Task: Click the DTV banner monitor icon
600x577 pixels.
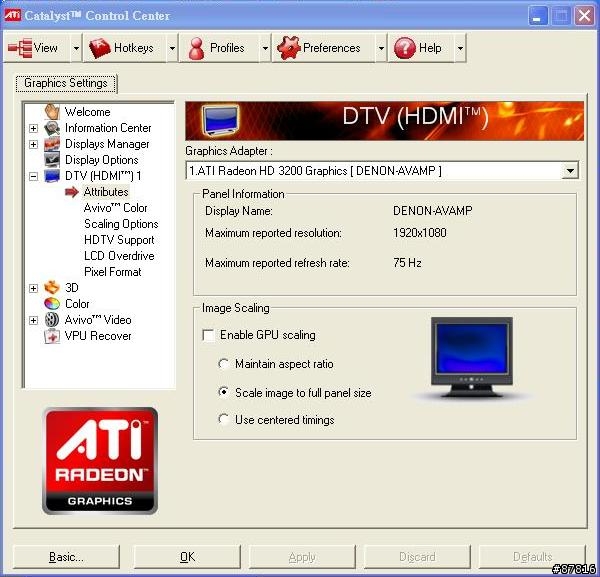Action: pyautogui.click(x=220, y=121)
